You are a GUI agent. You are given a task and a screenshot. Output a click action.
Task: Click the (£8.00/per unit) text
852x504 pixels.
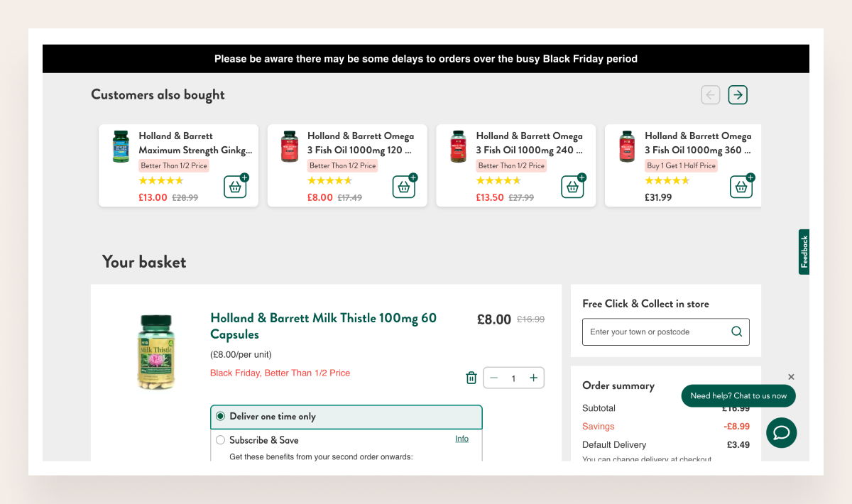[x=241, y=354]
